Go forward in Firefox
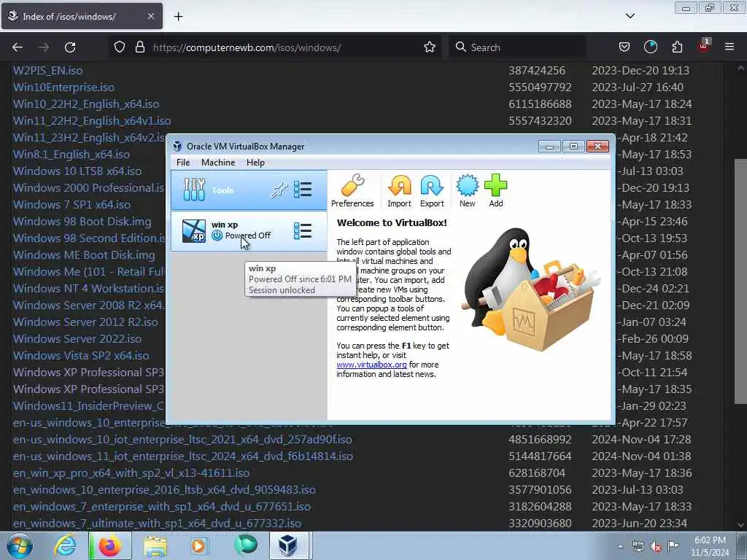Screen dimensions: 747x560 pyautogui.click(x=44, y=47)
